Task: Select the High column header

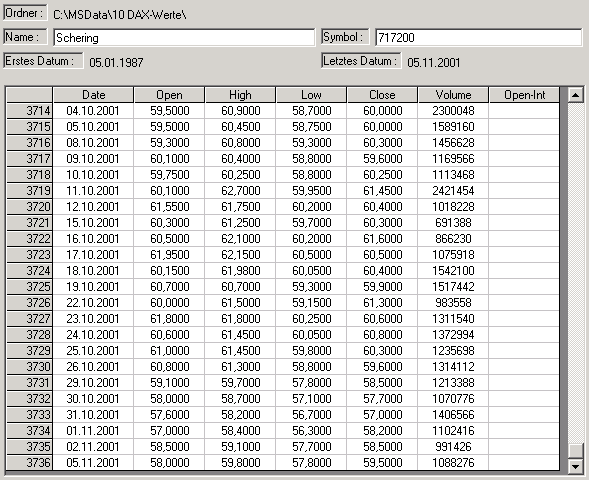Action: click(x=240, y=95)
